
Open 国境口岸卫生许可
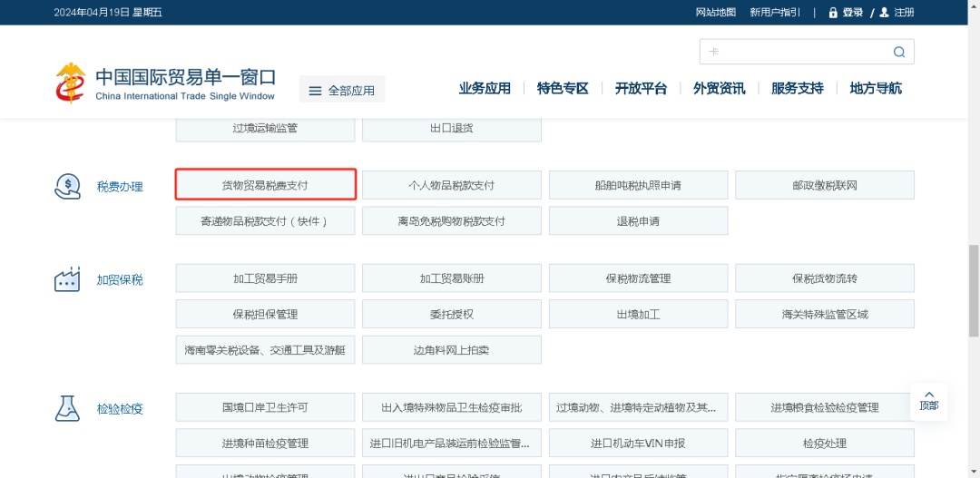click(265, 407)
